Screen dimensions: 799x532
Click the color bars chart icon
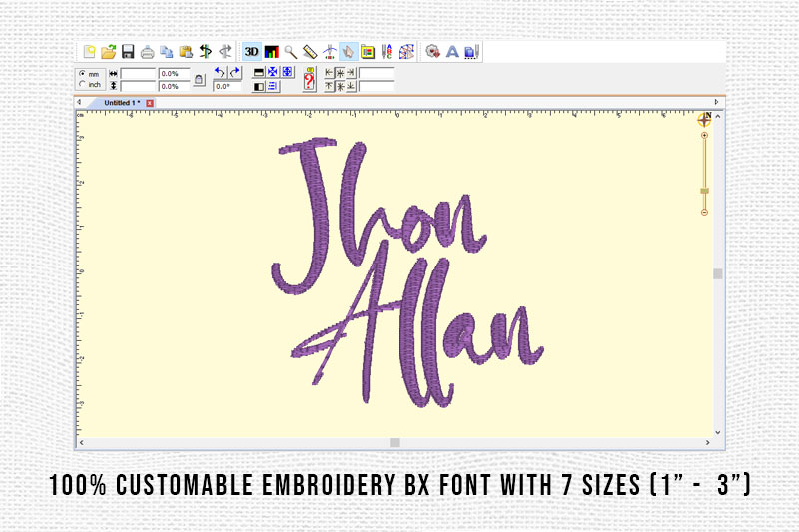click(x=272, y=52)
